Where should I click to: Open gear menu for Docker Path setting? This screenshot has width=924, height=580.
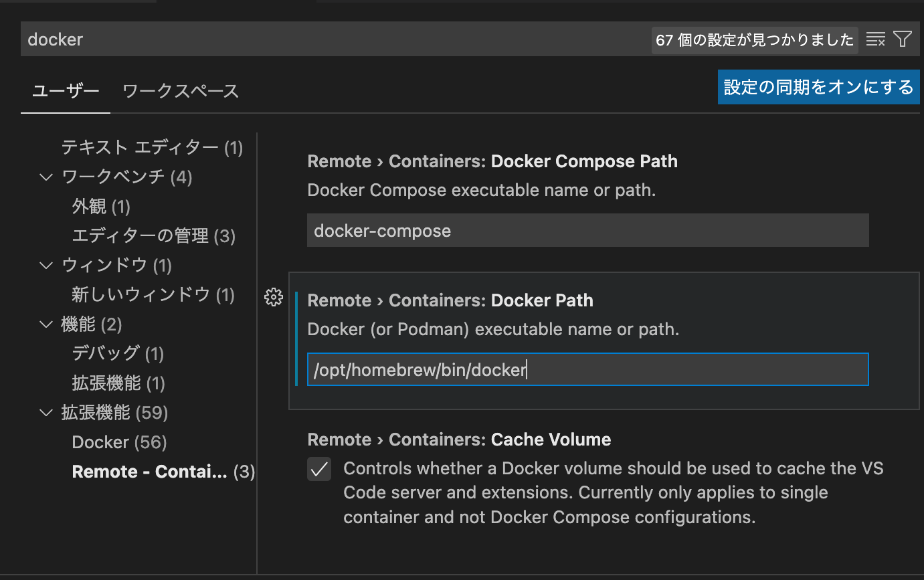274,298
